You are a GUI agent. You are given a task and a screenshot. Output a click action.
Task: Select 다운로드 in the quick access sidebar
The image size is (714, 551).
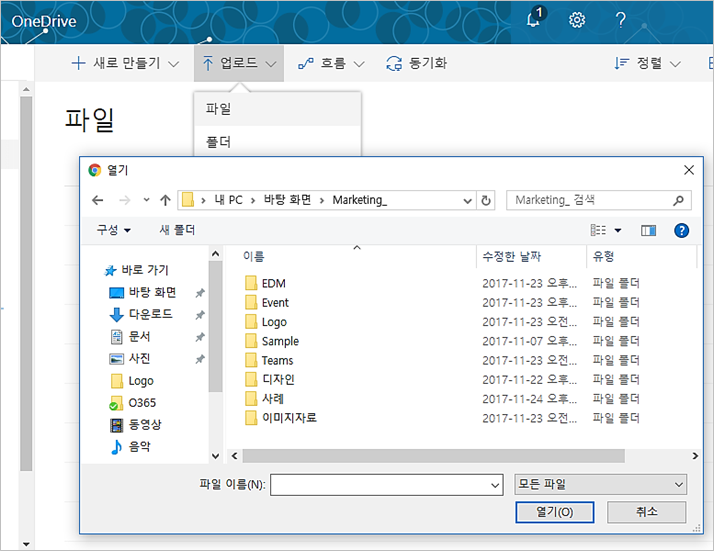pyautogui.click(x=152, y=314)
